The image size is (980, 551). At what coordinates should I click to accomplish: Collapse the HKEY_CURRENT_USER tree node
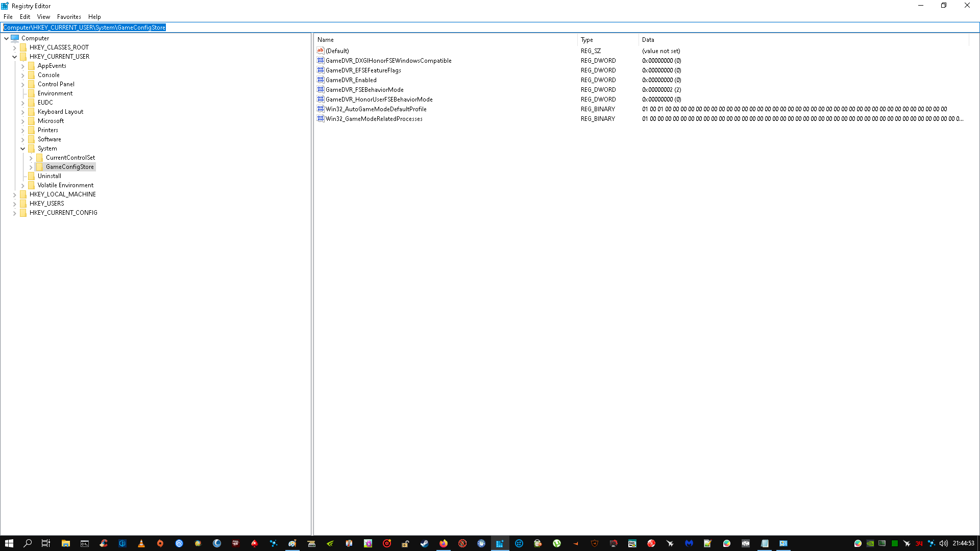pos(14,57)
